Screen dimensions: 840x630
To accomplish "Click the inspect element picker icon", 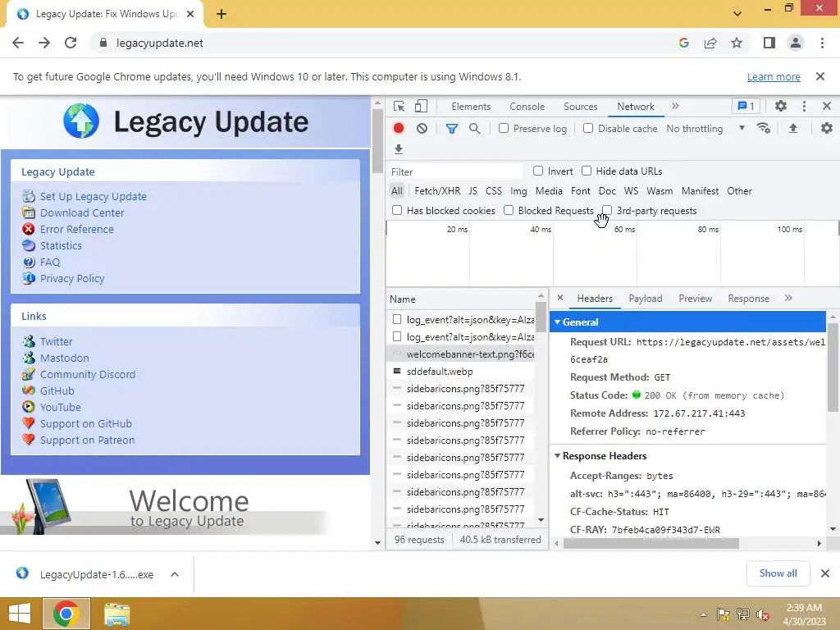I will pos(399,106).
